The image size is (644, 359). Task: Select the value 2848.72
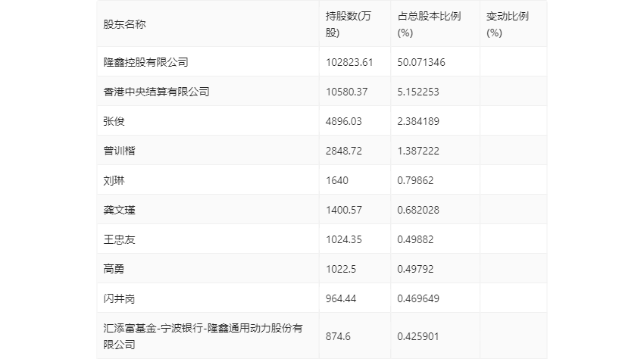pyautogui.click(x=344, y=151)
